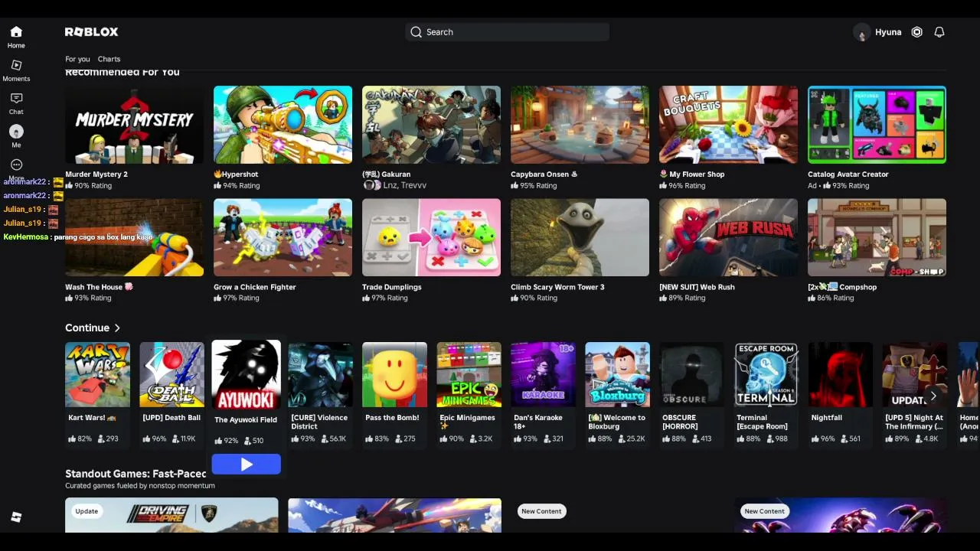Play The Ayuwoki Field with play button

(x=247, y=464)
